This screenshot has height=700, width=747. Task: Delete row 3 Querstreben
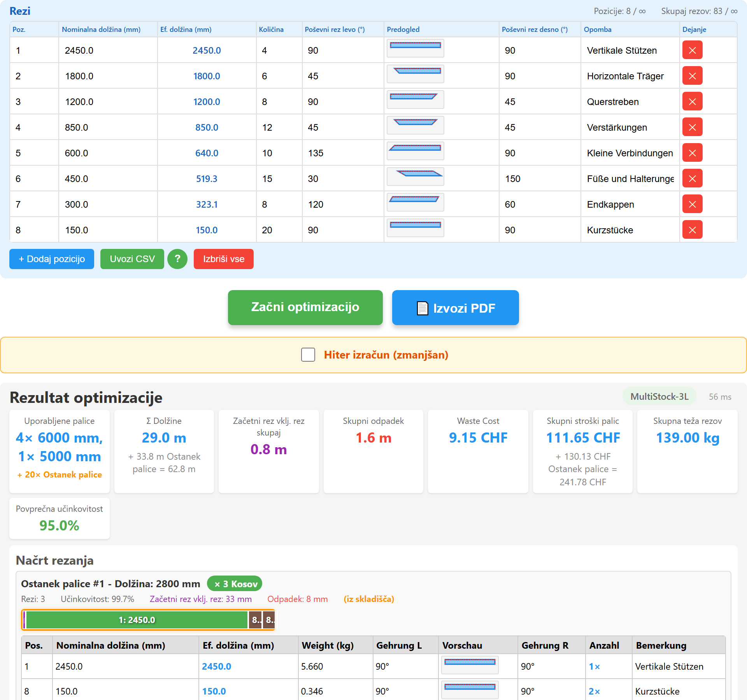(692, 101)
